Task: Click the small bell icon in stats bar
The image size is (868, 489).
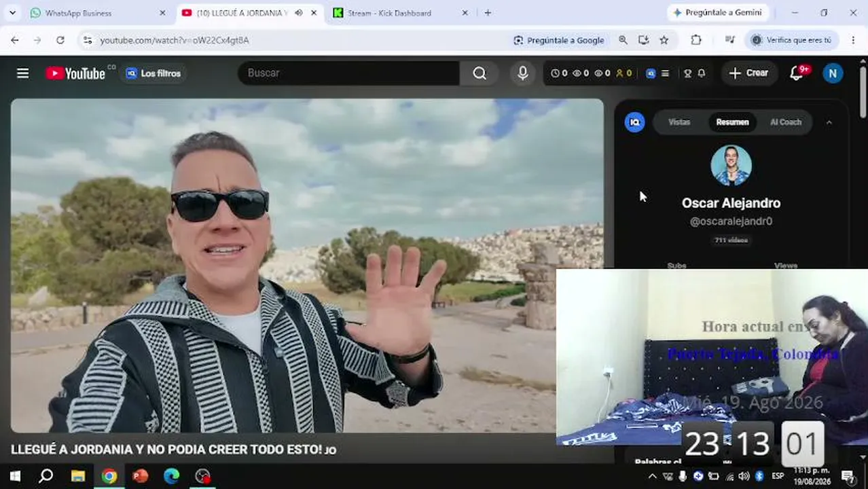Action: [702, 73]
